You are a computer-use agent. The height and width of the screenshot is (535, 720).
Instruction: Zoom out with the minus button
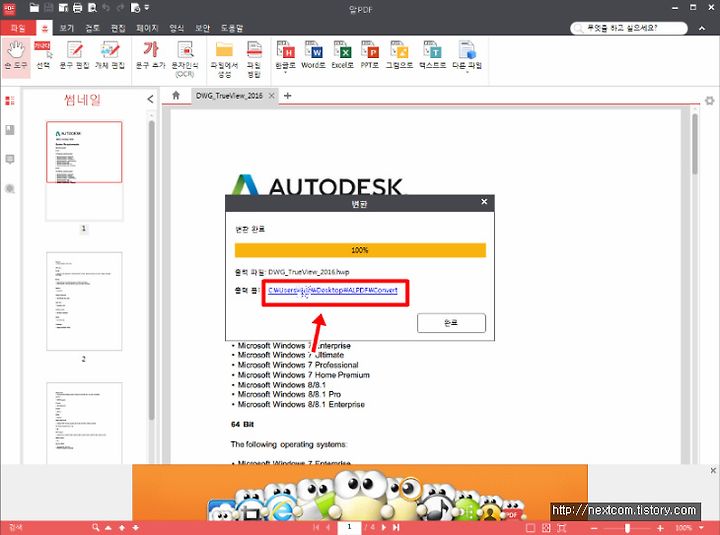click(x=594, y=528)
